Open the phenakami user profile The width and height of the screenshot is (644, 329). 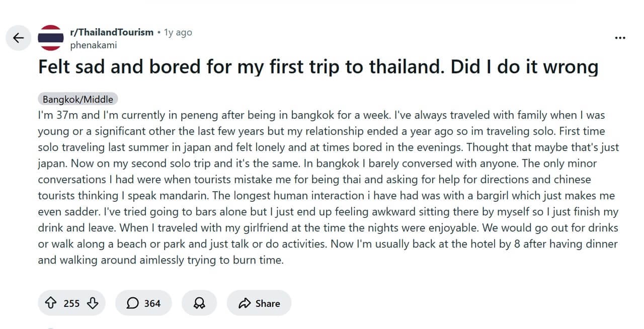(94, 45)
